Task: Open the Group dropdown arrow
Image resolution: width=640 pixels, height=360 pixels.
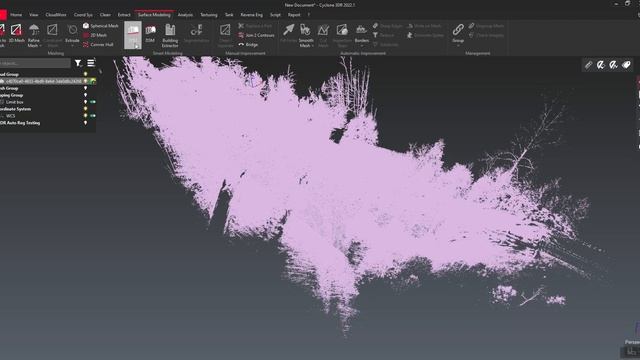Action: coord(458,45)
